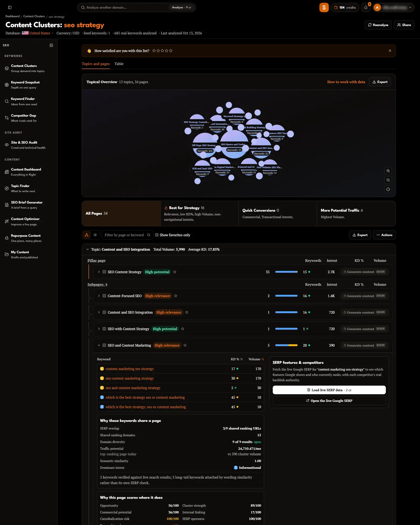Favorite the SEO Content Strategy page star

coord(175,272)
